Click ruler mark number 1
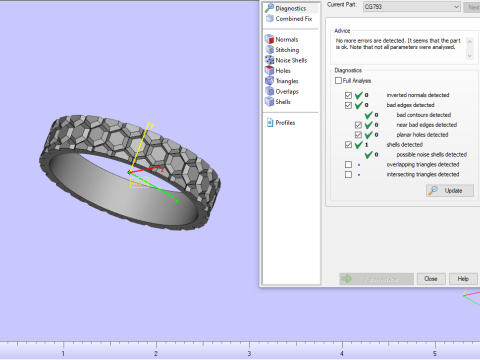Viewport: 480px width, 360px height. click(63, 353)
